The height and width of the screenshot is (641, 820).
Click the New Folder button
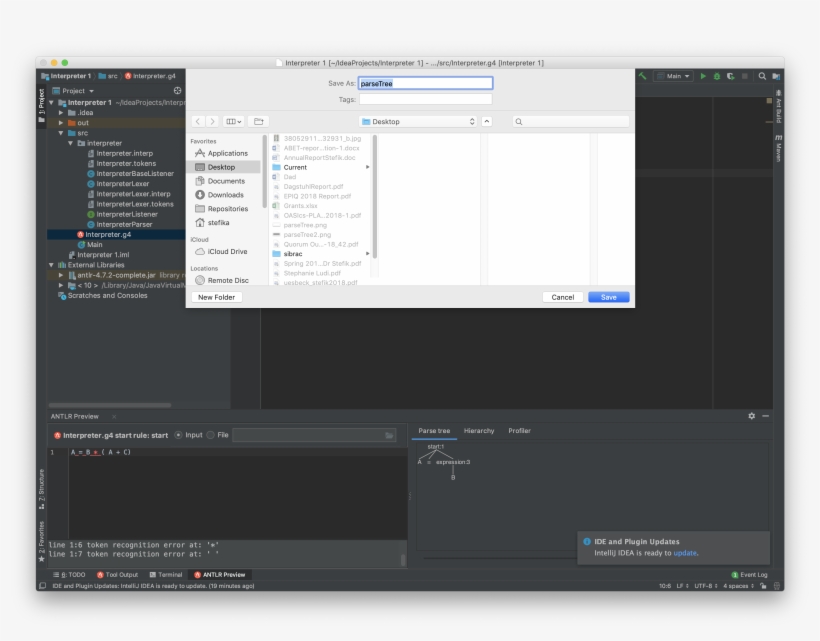[x=216, y=297]
